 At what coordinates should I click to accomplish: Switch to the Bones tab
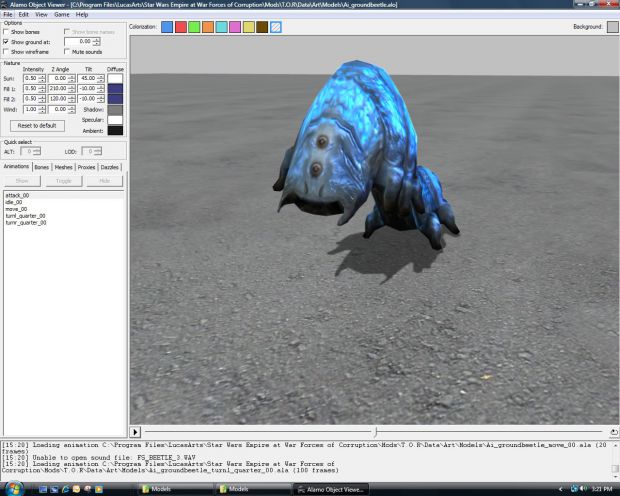point(42,167)
